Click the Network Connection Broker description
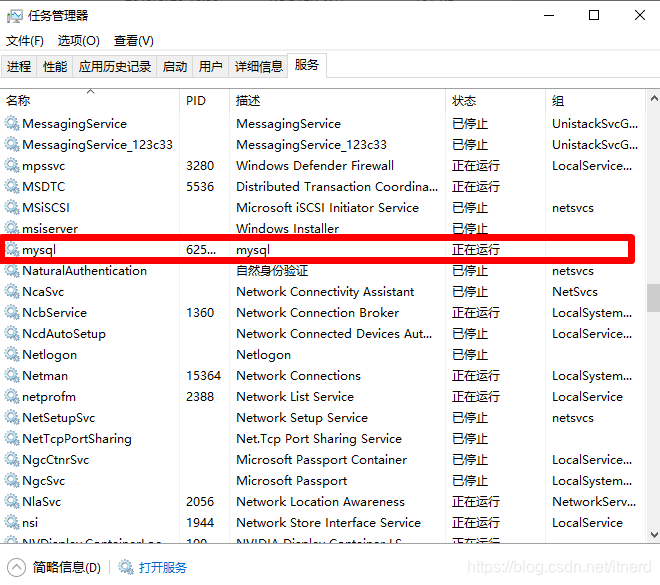The image size is (660, 585). pos(317,313)
